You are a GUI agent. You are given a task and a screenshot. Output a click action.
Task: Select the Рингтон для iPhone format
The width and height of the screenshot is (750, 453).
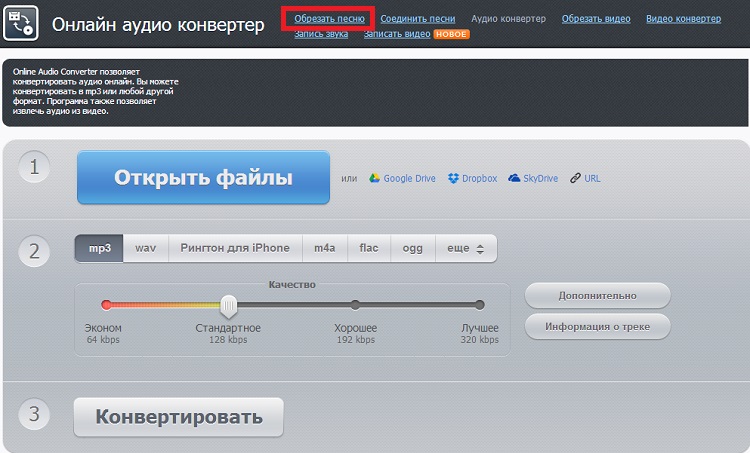click(x=235, y=248)
